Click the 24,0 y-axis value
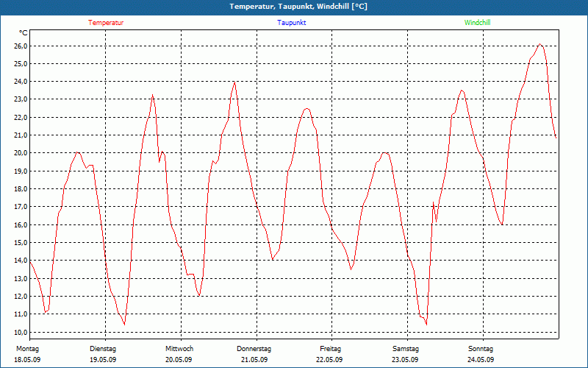The height and width of the screenshot is (368, 588). coord(21,82)
